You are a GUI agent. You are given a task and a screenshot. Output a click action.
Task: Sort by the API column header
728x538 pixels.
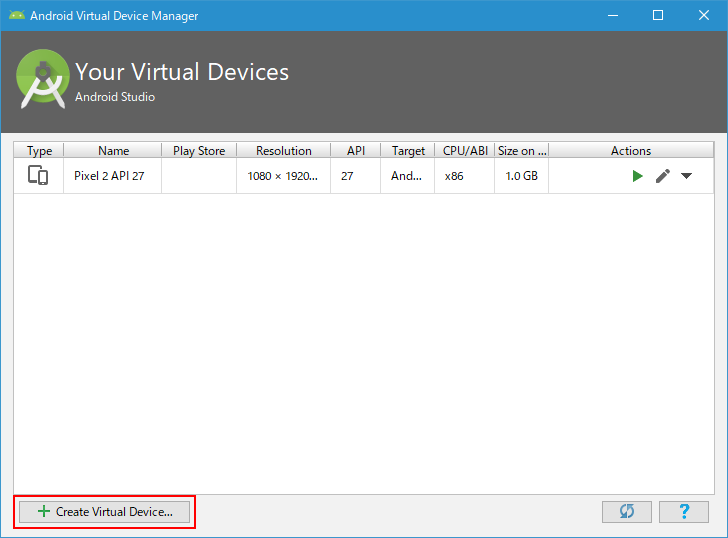coord(356,150)
